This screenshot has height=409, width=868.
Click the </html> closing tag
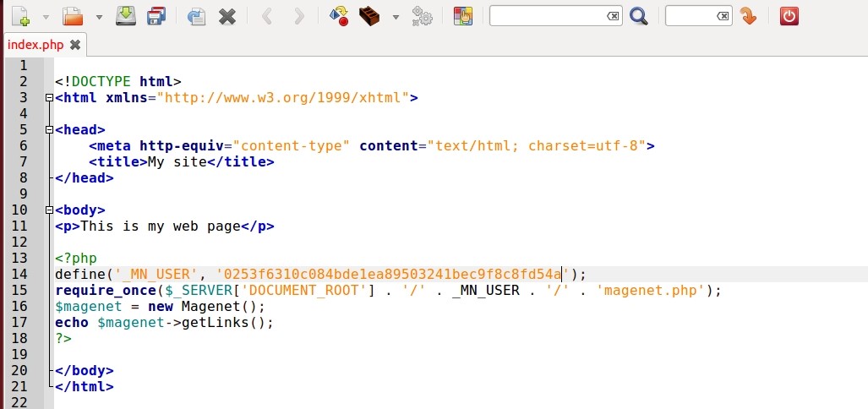click(85, 387)
